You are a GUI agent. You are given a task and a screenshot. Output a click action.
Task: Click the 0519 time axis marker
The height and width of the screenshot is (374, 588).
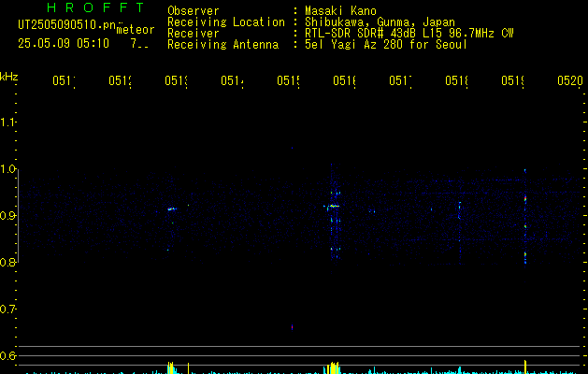(512, 80)
